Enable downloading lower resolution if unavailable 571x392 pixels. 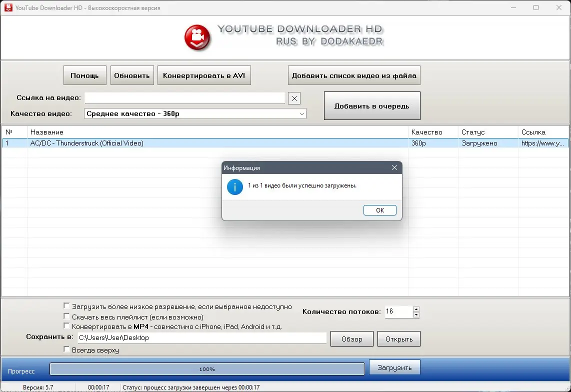tap(66, 306)
